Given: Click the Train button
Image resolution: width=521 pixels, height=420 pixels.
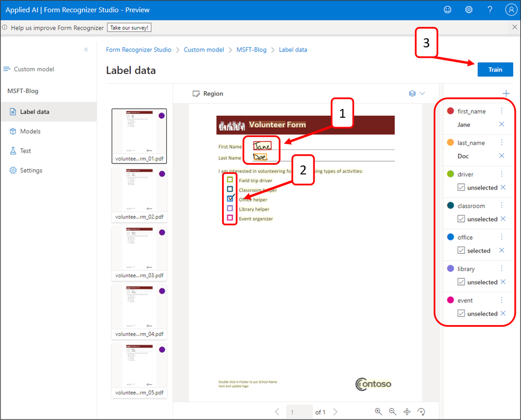Looking at the screenshot, I should pos(495,70).
